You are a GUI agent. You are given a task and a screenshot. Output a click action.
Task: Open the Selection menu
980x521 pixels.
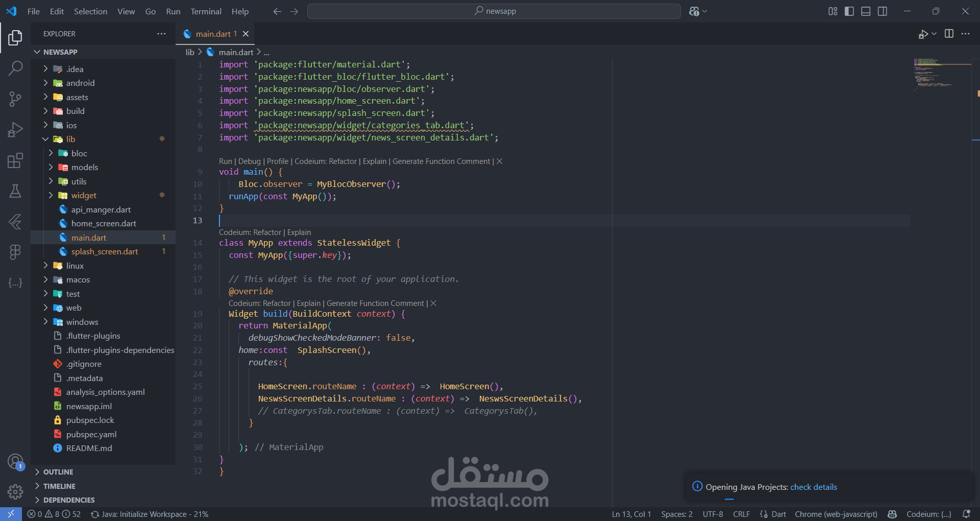(x=90, y=11)
